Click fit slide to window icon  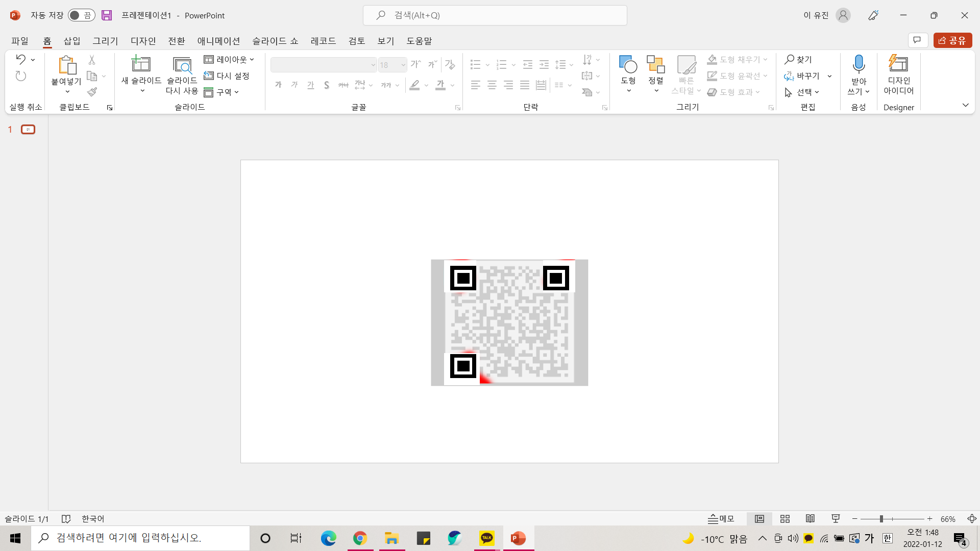(x=972, y=519)
